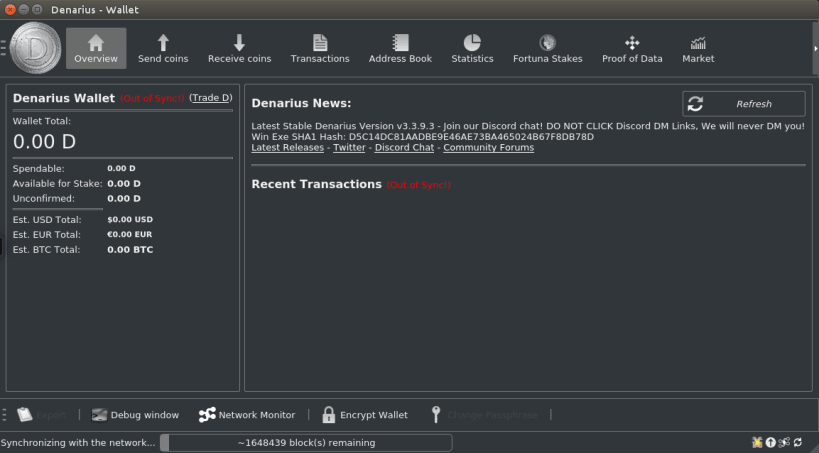Click the sync arrows status bar icon
Viewport: 819px width, 453px height.
pos(798,443)
